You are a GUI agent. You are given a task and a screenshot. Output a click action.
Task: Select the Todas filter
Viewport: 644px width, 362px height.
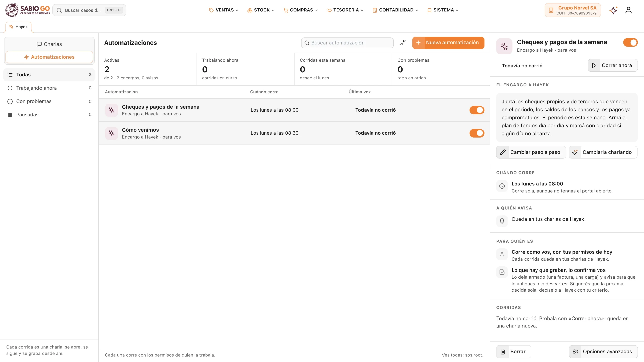pos(49,75)
